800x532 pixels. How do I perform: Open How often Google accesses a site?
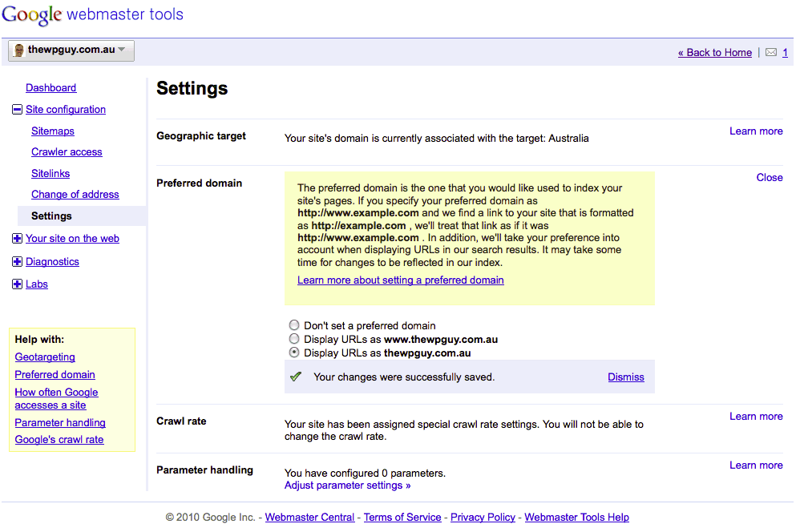(57, 398)
